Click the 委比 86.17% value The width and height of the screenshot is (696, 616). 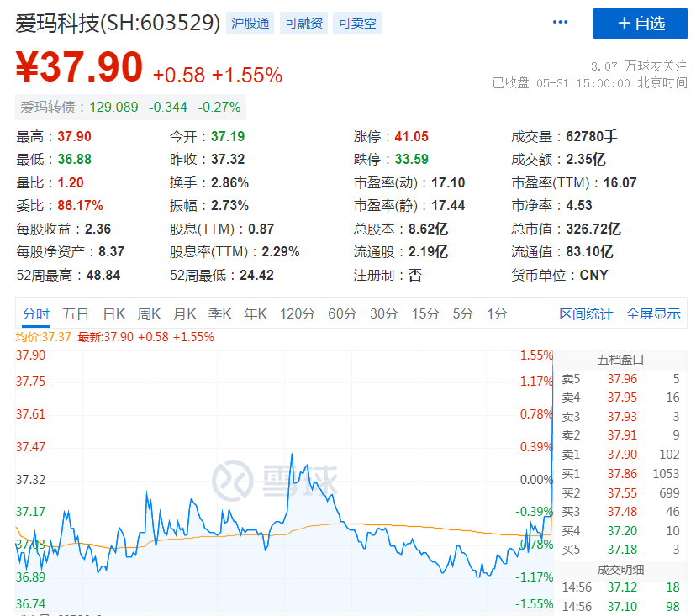pos(80,206)
